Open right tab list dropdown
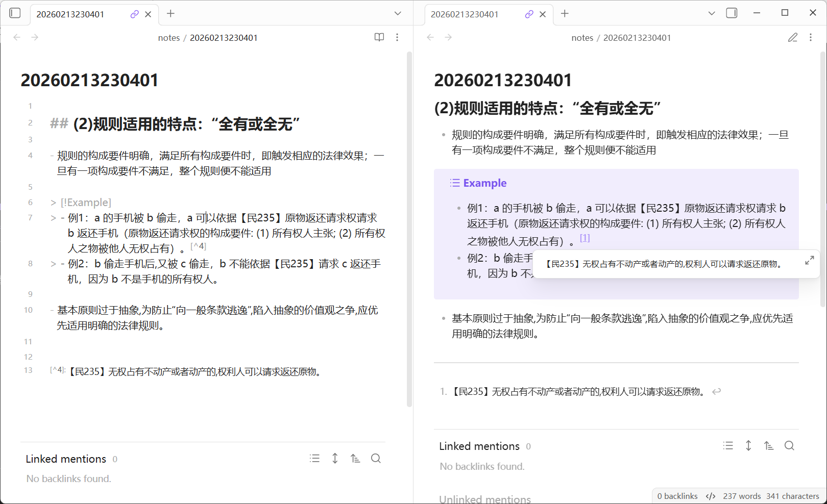This screenshot has width=827, height=504. tap(711, 14)
